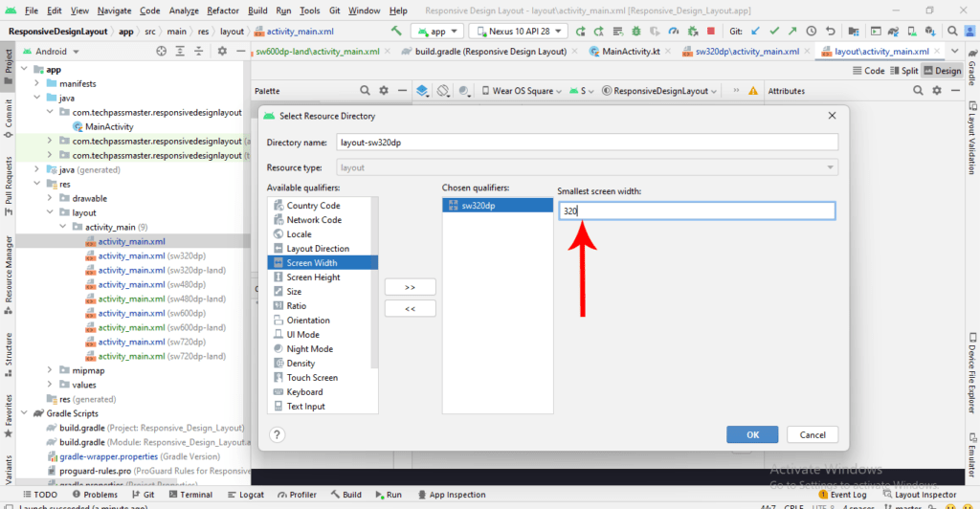Click the yellow warning triangle icon

tap(753, 91)
